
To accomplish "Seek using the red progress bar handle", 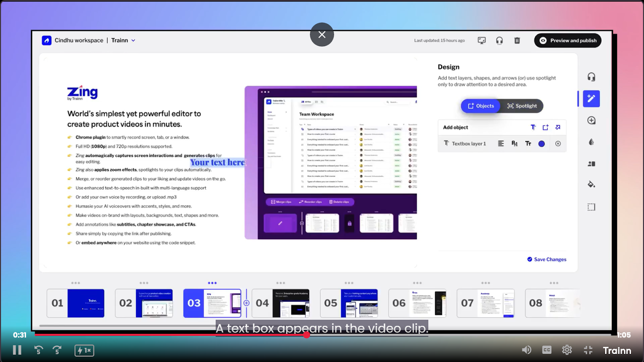I will click(307, 335).
